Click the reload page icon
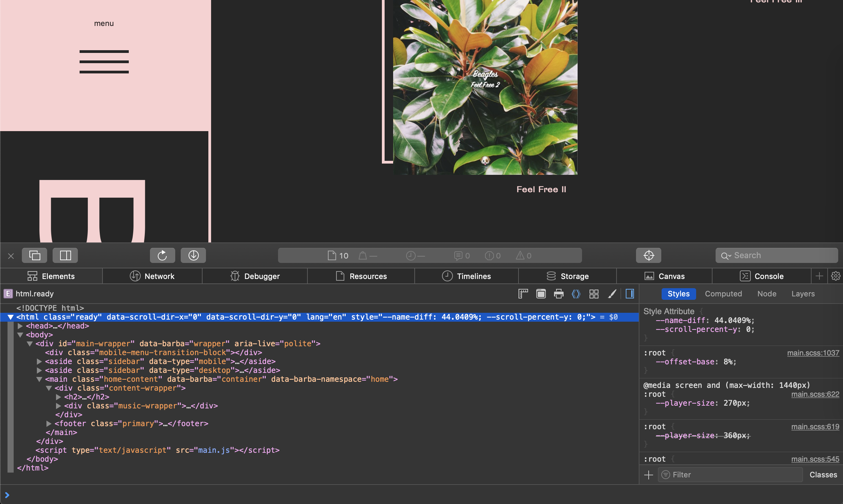Image resolution: width=843 pixels, height=504 pixels. click(162, 255)
